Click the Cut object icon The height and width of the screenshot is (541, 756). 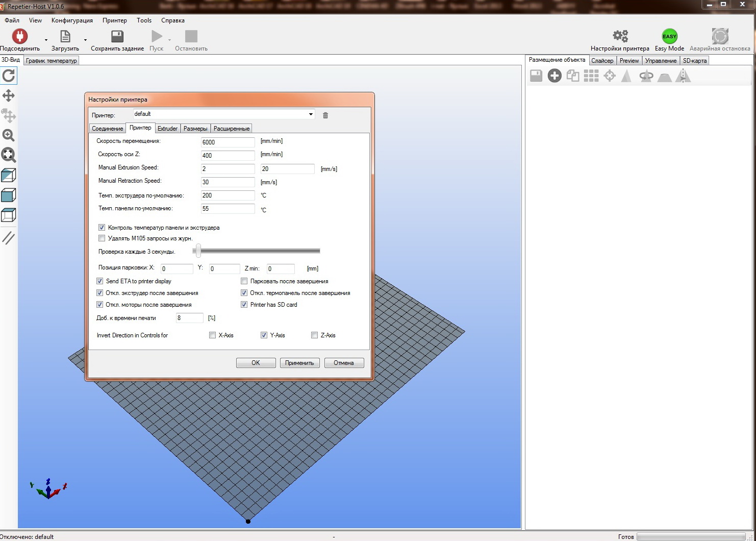click(x=665, y=77)
